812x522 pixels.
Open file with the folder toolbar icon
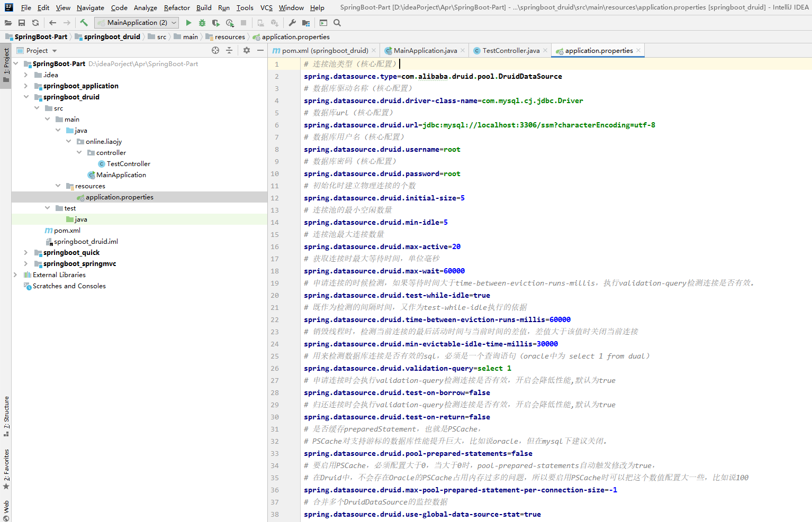click(x=8, y=23)
